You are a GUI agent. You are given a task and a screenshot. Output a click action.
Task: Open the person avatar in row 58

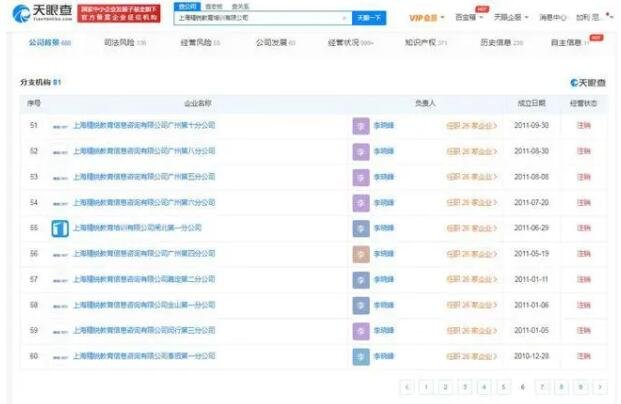pos(361,305)
